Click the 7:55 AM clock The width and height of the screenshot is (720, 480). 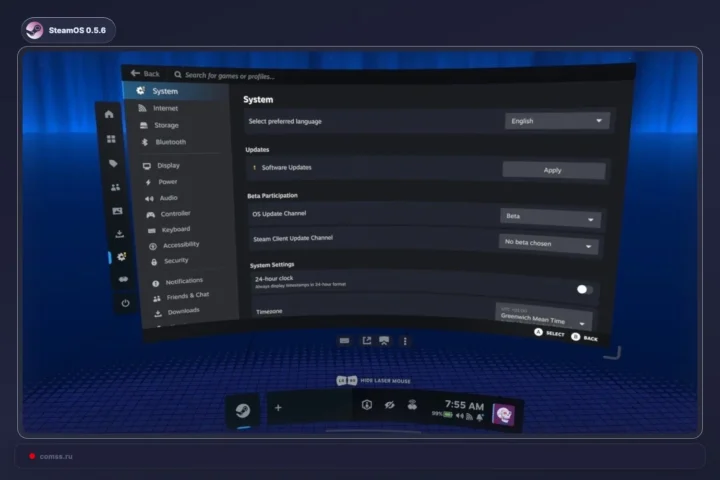click(x=464, y=405)
